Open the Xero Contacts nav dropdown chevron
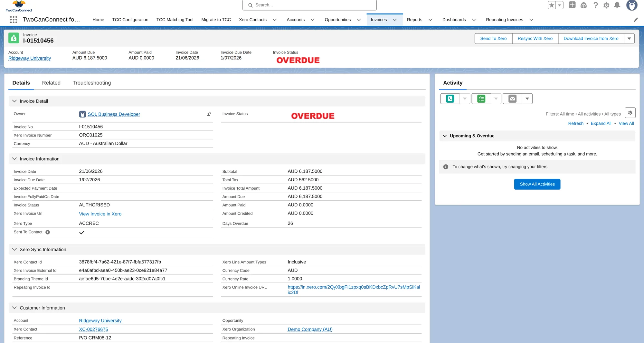Image resolution: width=644 pixels, height=343 pixels. tap(275, 20)
